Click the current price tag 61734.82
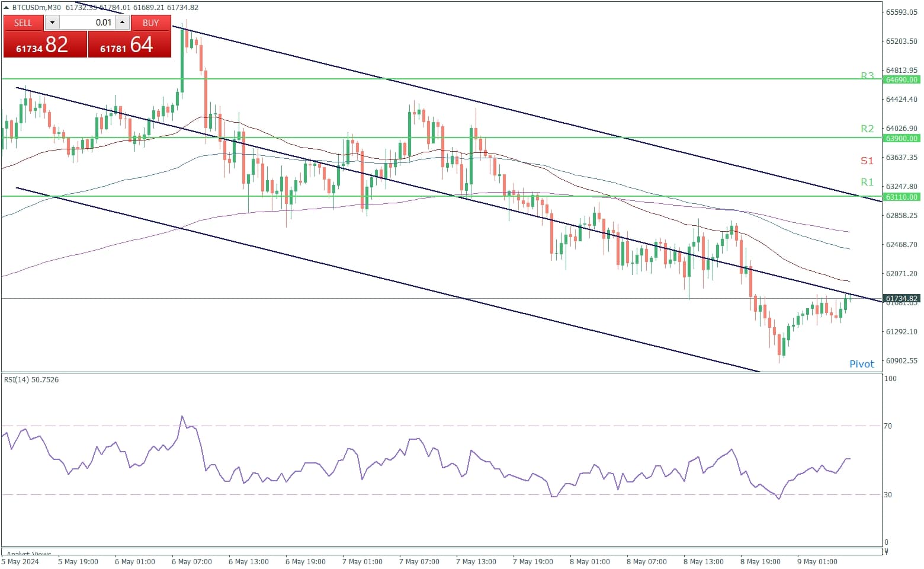Viewport: 924px width, 569px height. coord(901,299)
